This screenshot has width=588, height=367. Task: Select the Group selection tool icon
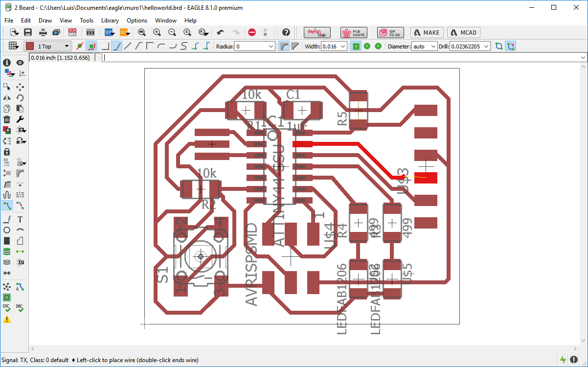point(7,87)
